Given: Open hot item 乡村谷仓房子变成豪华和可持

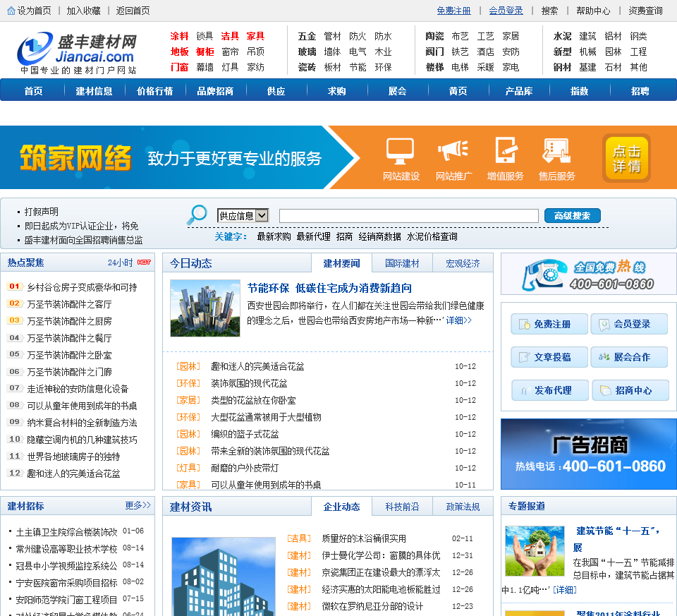Looking at the screenshot, I should point(82,287).
